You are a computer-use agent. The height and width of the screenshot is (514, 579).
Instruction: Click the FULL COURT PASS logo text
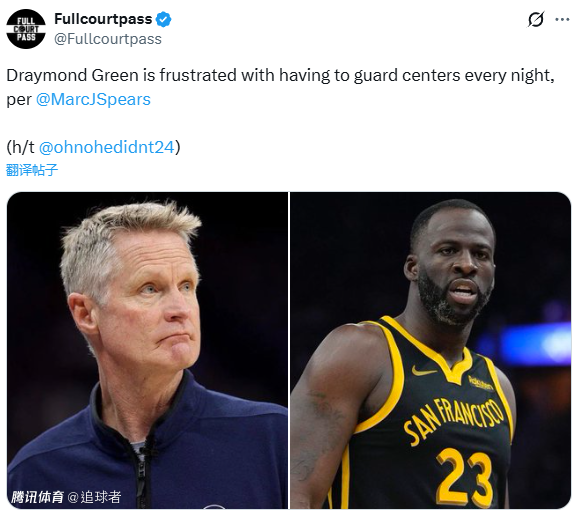click(26, 29)
